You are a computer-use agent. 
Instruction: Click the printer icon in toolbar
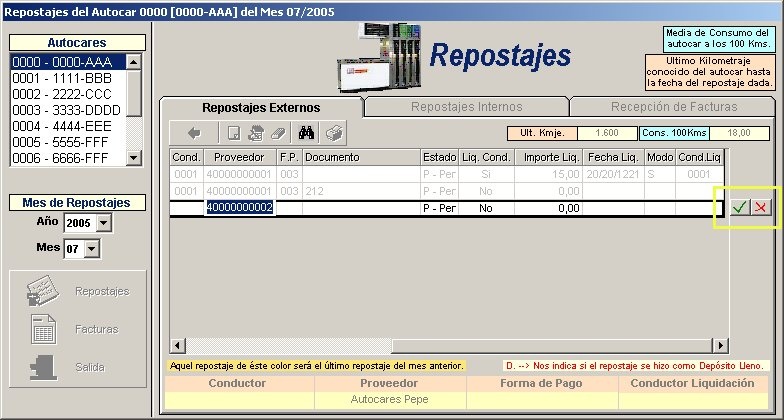point(333,133)
